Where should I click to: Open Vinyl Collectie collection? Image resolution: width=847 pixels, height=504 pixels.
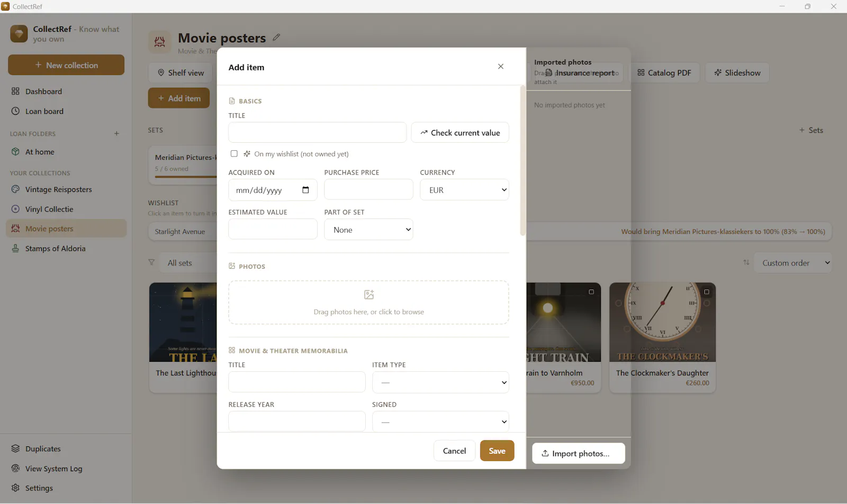coord(66,209)
